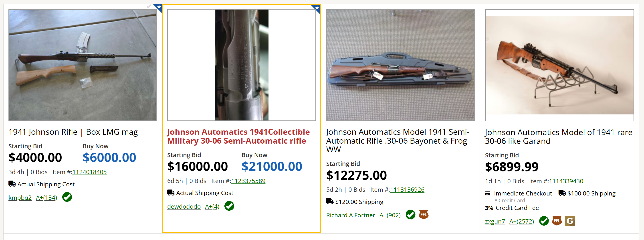The width and height of the screenshot is (644, 240).
Task: Open the A+(2572) feedback rating
Action: tap(521, 222)
